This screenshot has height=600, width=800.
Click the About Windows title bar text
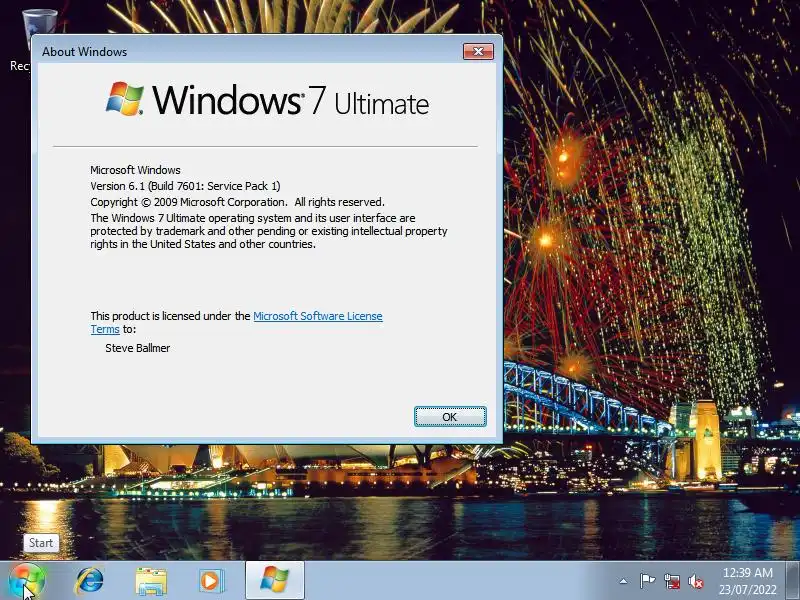[x=85, y=52]
